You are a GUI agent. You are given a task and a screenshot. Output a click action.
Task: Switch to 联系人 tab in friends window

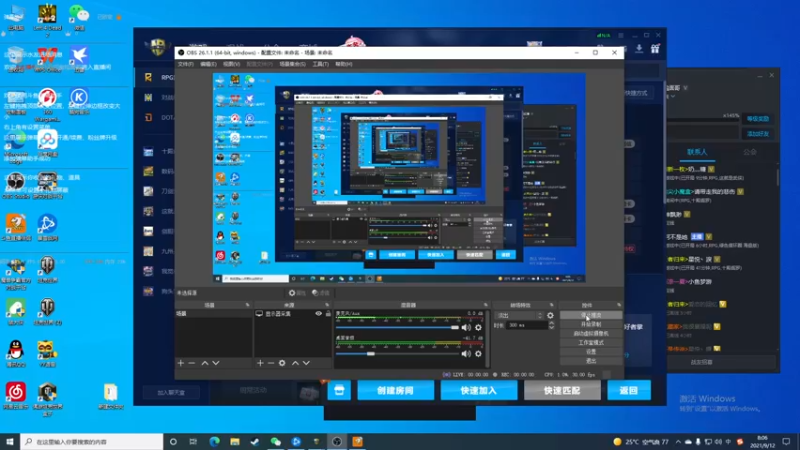697,152
